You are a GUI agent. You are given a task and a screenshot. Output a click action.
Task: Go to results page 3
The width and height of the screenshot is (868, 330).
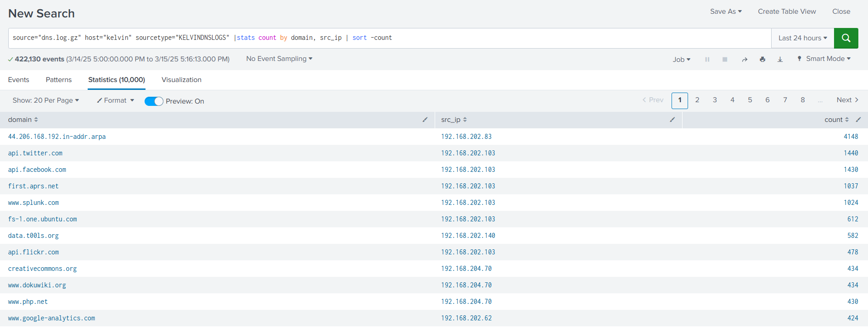click(715, 100)
